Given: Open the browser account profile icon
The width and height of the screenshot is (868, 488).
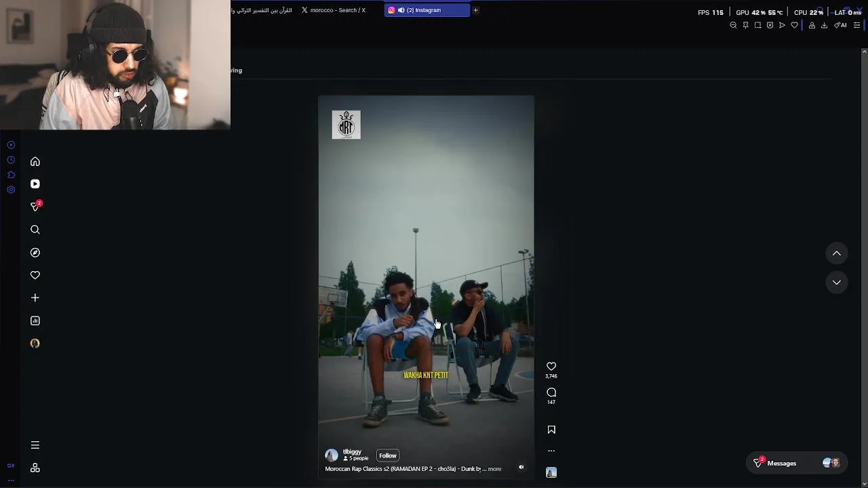Looking at the screenshot, I should (x=812, y=25).
